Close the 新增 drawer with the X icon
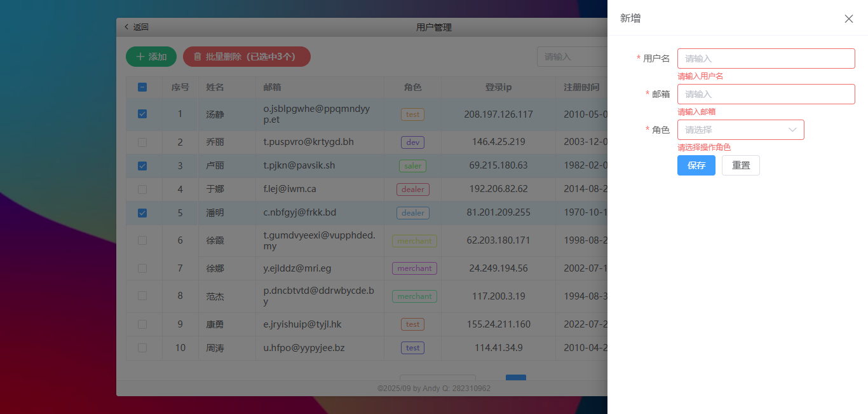 (849, 19)
